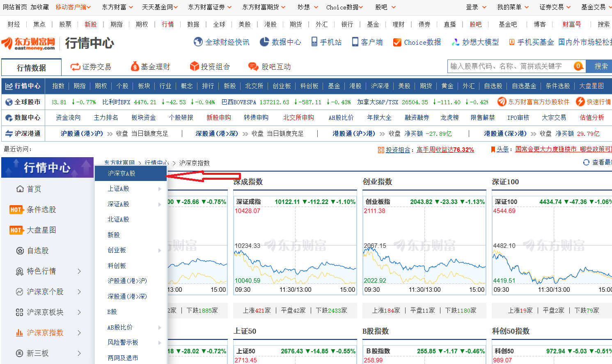612x364 pixels.
Task: Select 科创板 in flyout menu
Action: point(117,266)
